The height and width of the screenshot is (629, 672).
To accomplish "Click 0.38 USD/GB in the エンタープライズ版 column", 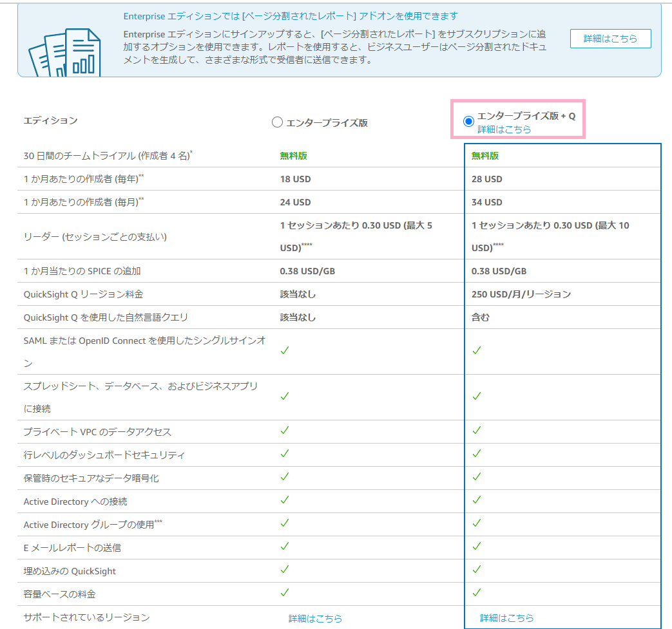I will [x=307, y=271].
